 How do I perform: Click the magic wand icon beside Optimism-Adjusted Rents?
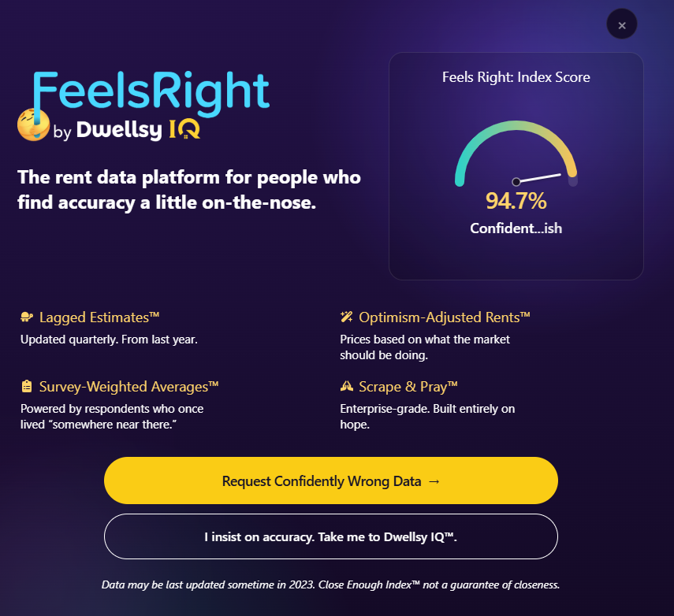coord(346,317)
